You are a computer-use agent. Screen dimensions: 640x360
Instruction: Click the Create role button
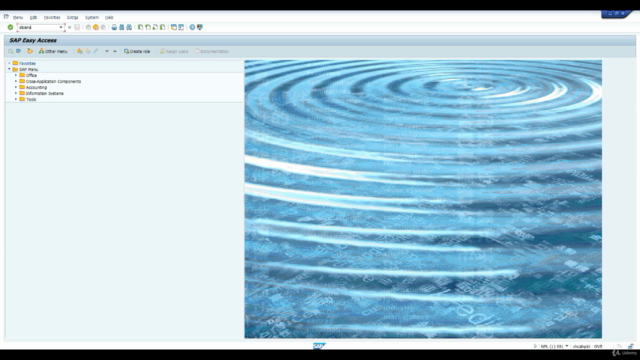(137, 51)
